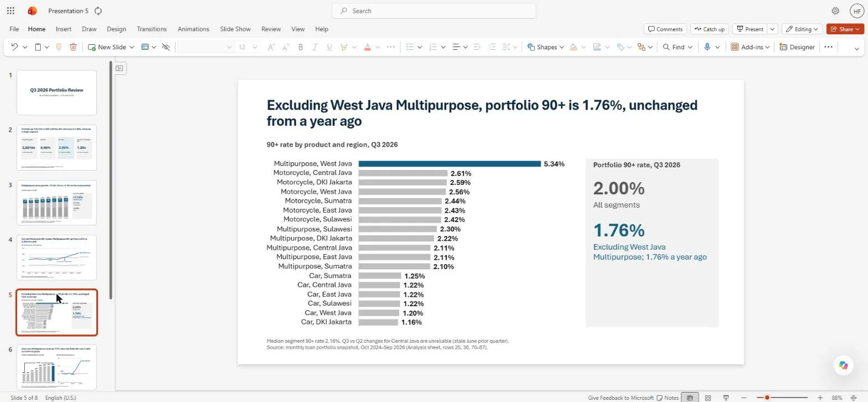Open more font options ellipsis
The width and height of the screenshot is (868, 402).
point(391,47)
